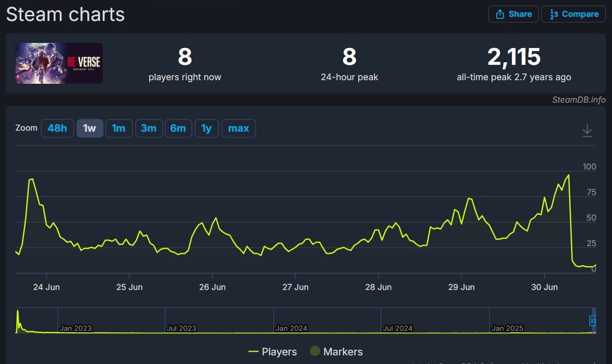
Task: Select the 48h zoom range
Action: pyautogui.click(x=57, y=128)
